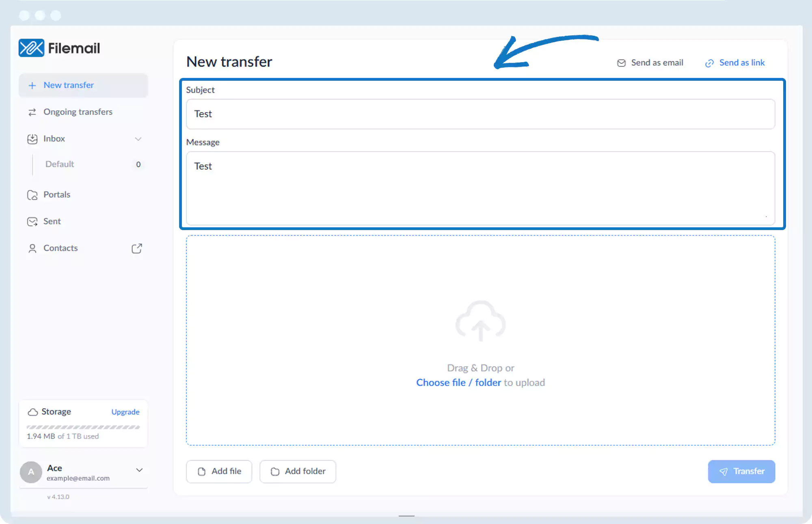Collapse the Inbox section chevron
This screenshot has width=812, height=524.
click(x=138, y=139)
